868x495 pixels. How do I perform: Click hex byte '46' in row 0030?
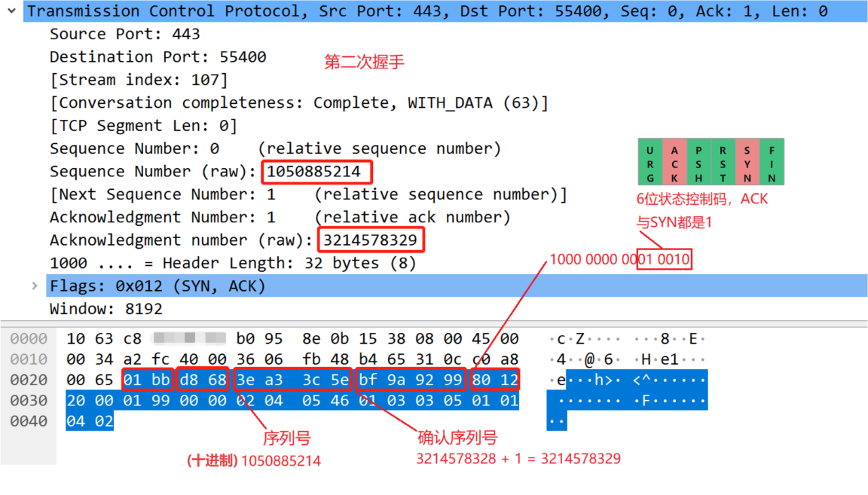(340, 401)
